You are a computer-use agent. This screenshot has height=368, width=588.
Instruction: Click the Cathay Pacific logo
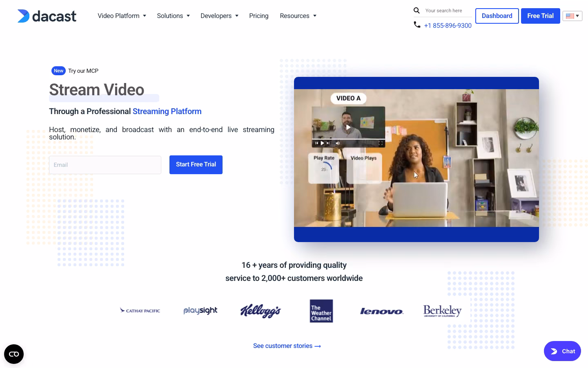click(140, 311)
